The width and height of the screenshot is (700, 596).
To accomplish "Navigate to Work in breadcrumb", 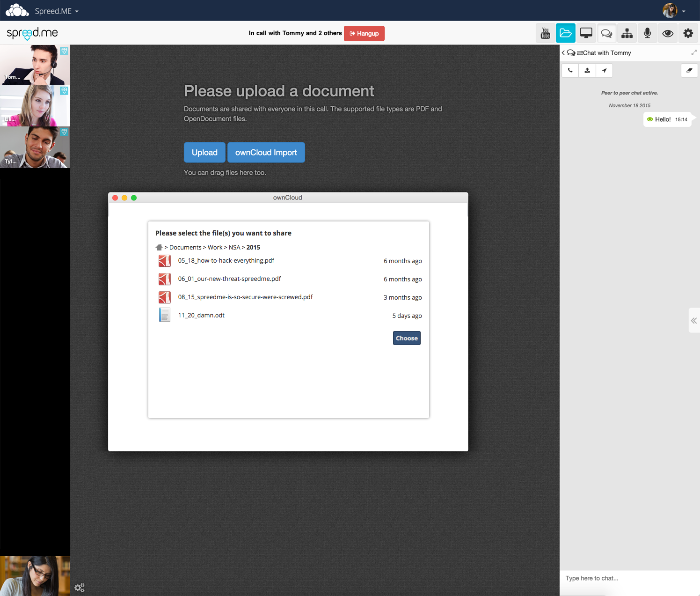I will 215,247.
